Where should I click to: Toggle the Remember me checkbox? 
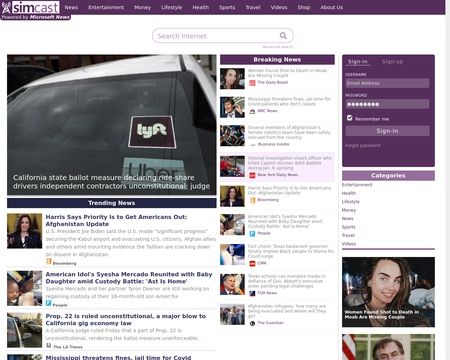click(x=349, y=118)
